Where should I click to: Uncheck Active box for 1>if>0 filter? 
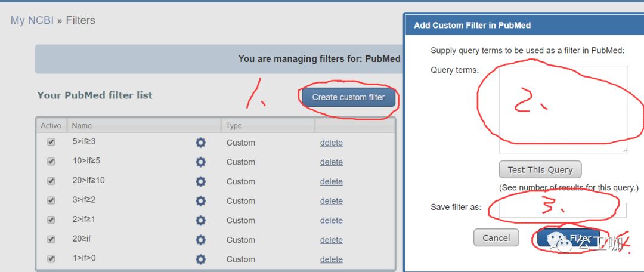pyautogui.click(x=51, y=259)
